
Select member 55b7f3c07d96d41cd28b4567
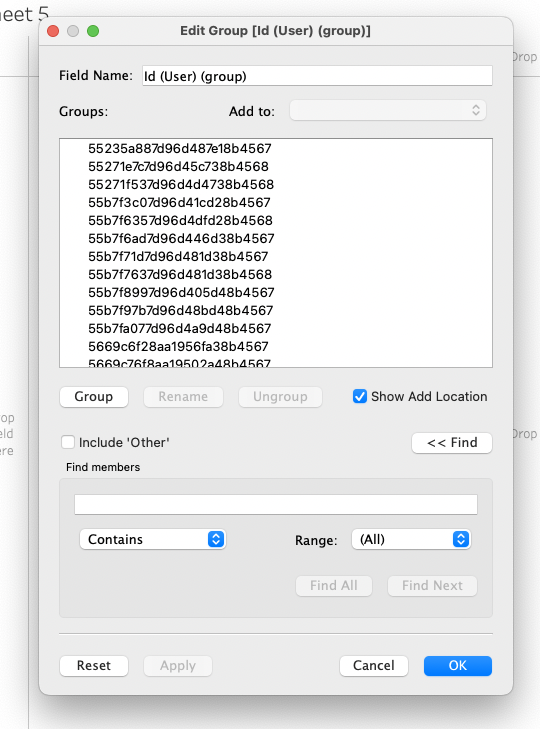point(179,203)
